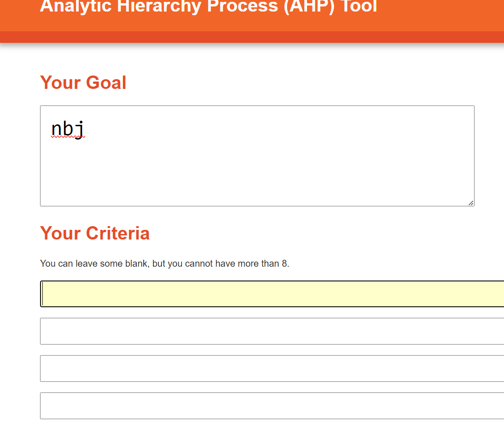Click the Your Goal heading
The image size is (504, 421).
(83, 82)
